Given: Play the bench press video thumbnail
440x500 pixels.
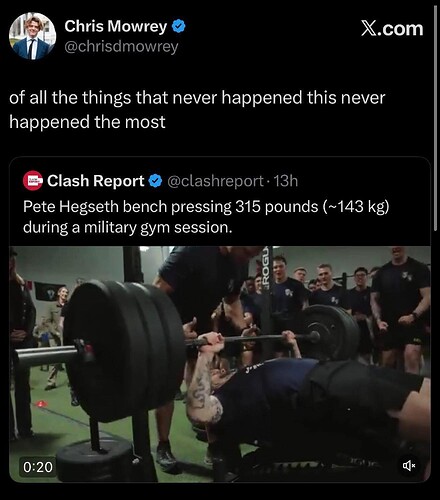Looking at the screenshot, I should tap(220, 364).
